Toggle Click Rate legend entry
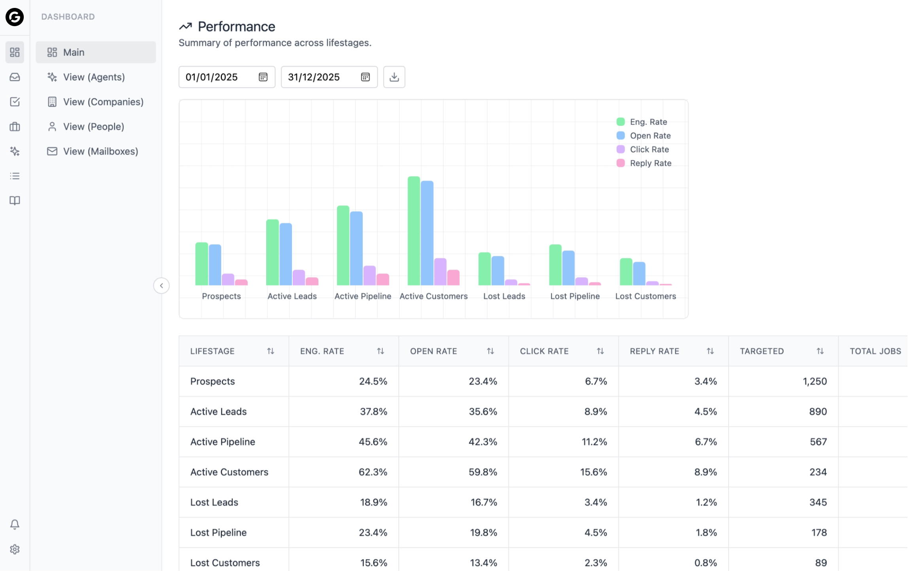 (x=649, y=150)
